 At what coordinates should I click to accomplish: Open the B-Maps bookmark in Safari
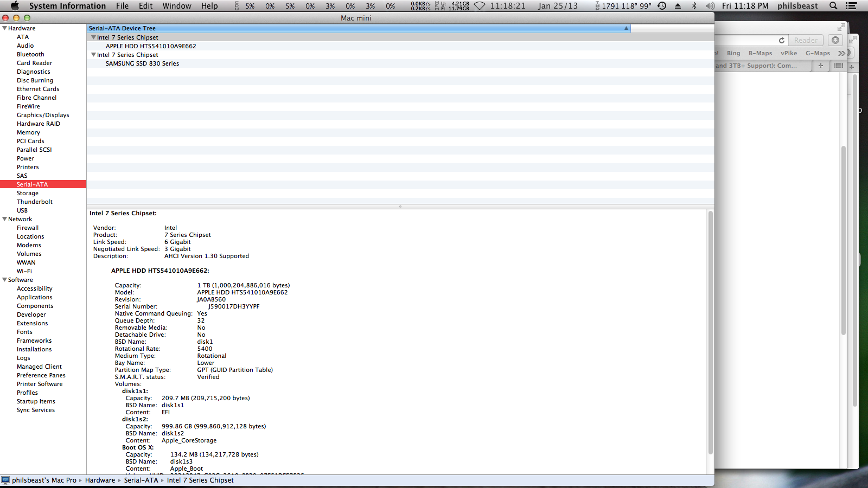click(761, 53)
